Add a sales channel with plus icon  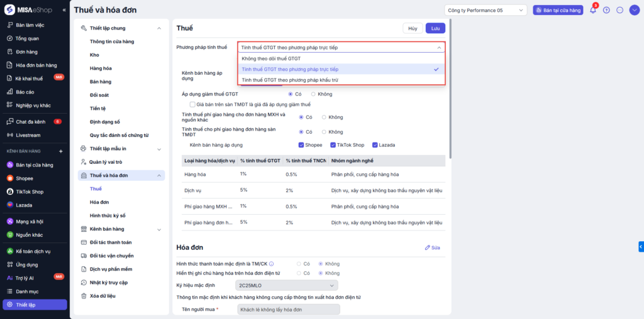(61, 151)
